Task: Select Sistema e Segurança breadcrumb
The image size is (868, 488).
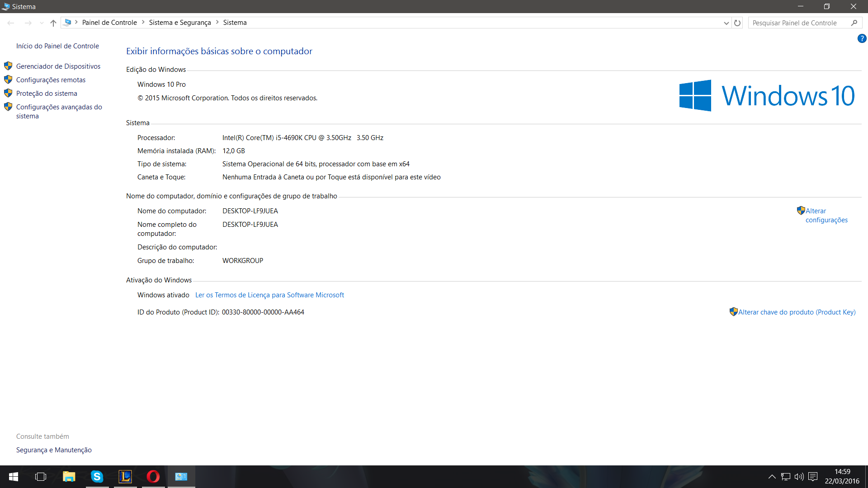Action: pos(180,22)
